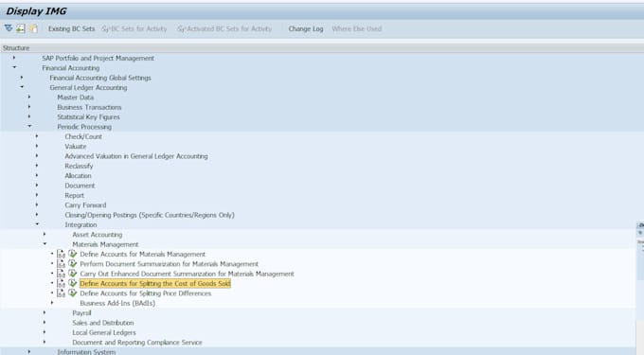Viewport: 644px width, 355px height.
Task: Open the IMG documentation icon for Define Accounts for Materials Management
Action: pos(61,254)
